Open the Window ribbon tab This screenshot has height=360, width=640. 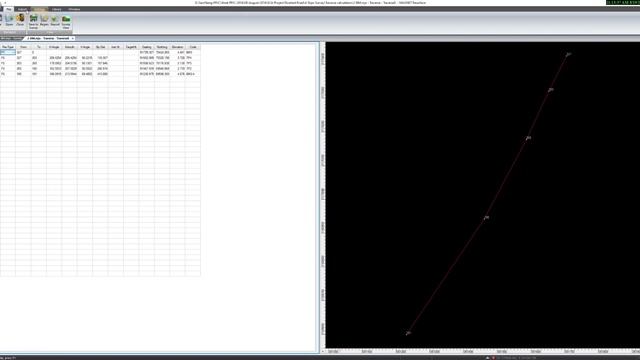click(74, 9)
